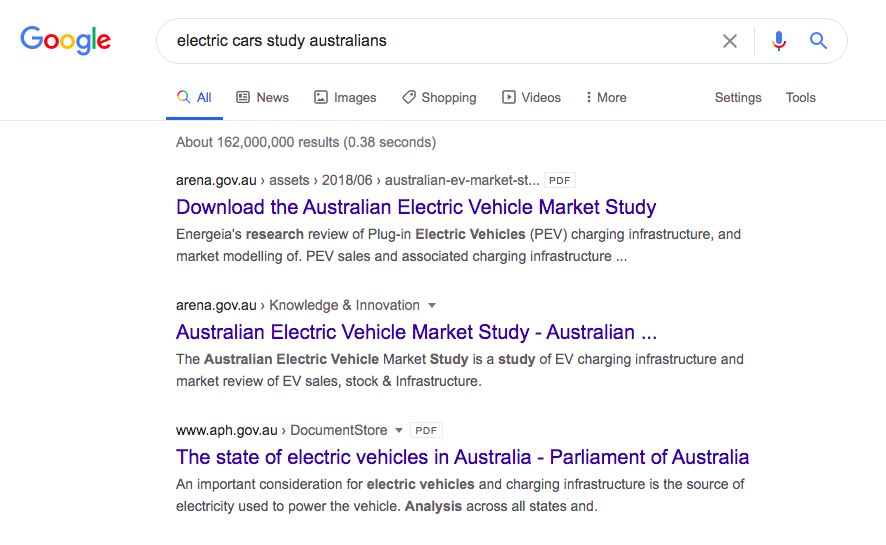Screen dimensions: 886x545
Task: Open the Settings menu
Action: coord(738,97)
